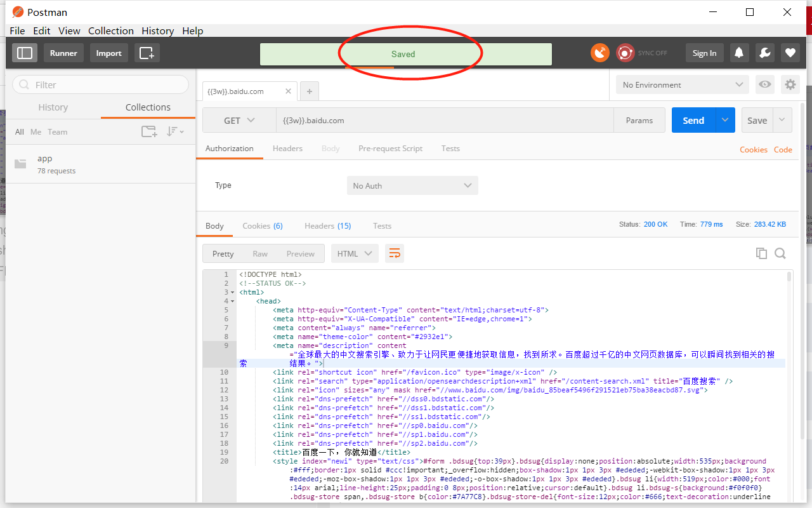This screenshot has width=812, height=508.
Task: Show environment quick look eye
Action: (x=766, y=84)
